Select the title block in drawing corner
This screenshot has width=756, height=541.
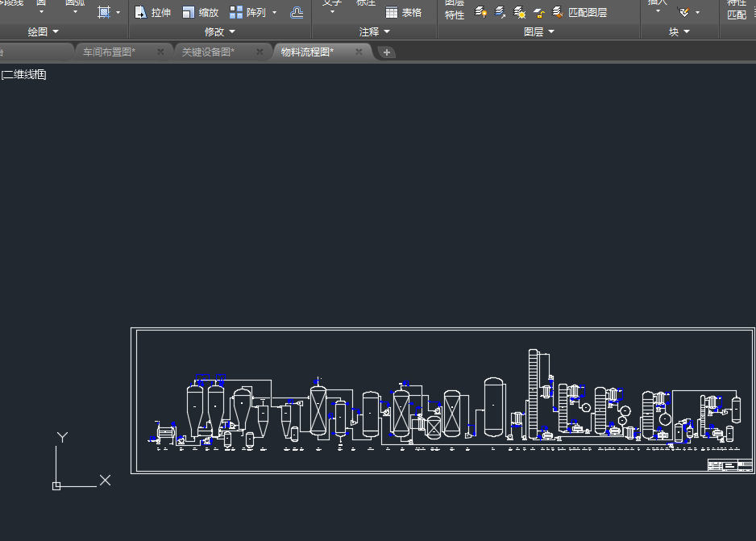729,465
